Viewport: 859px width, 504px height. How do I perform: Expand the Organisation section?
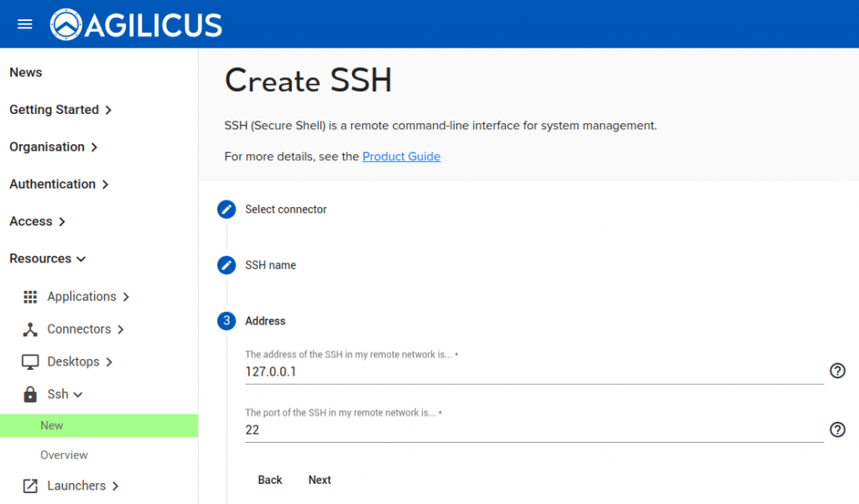54,147
